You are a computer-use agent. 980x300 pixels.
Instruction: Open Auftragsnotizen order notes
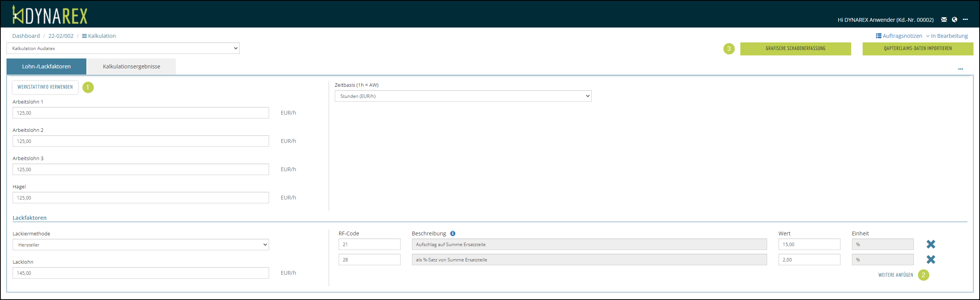pyautogui.click(x=899, y=36)
